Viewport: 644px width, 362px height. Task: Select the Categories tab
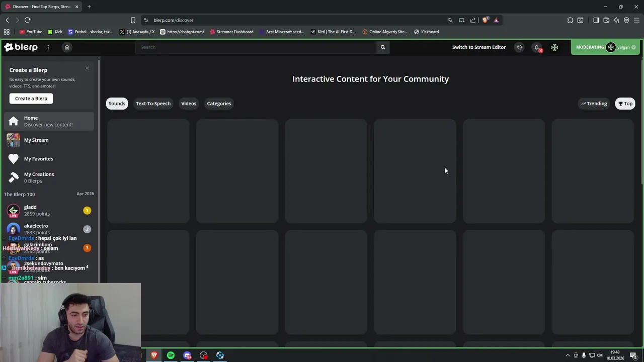219,104
